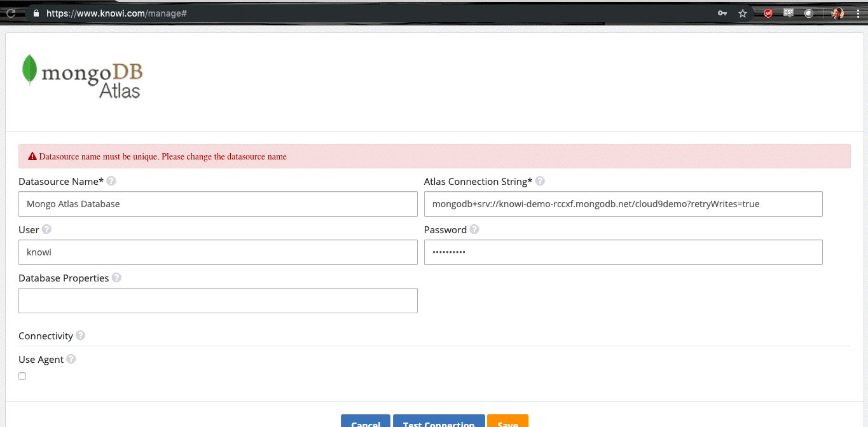Click the User input field
Screen dimensions: 868x427
click(x=218, y=252)
